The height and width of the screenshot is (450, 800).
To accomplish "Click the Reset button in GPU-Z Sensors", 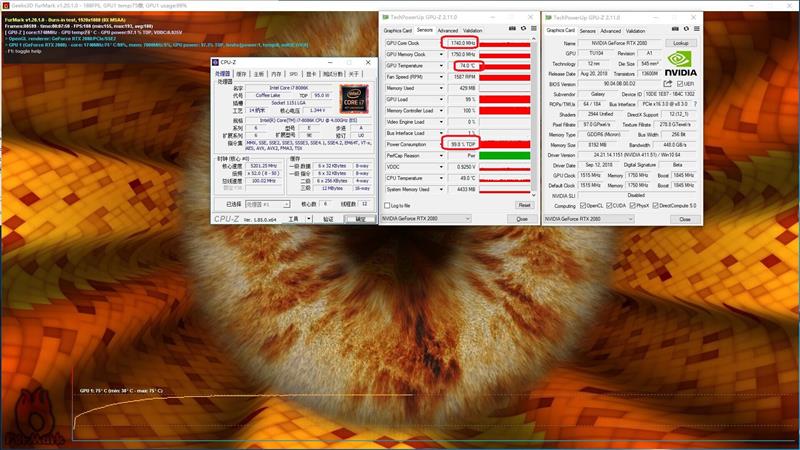I will pyautogui.click(x=524, y=205).
